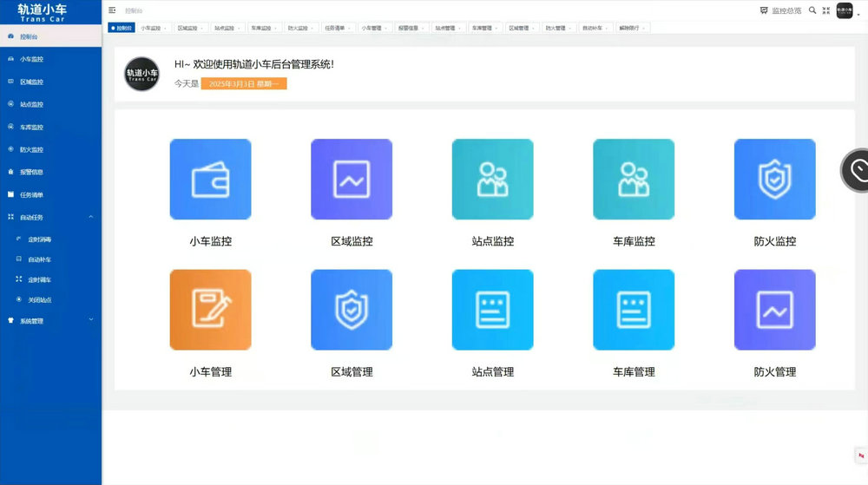The width and height of the screenshot is (868, 485).
Task: Toggle the sidebar collapse hamburger icon
Action: (x=112, y=10)
